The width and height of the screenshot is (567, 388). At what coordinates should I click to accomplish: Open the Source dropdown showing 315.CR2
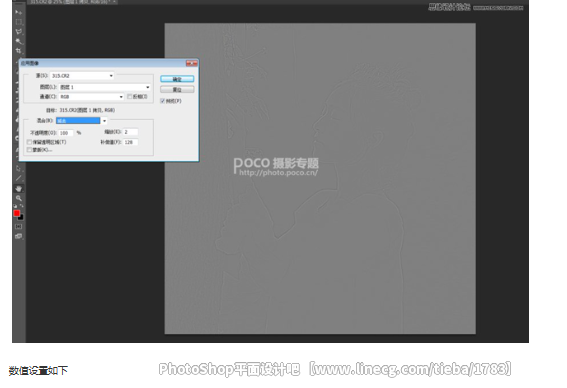[x=82, y=76]
